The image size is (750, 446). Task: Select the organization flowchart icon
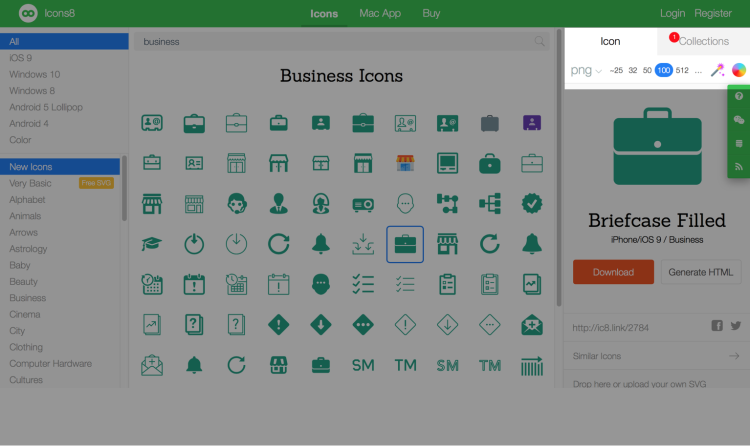point(490,204)
